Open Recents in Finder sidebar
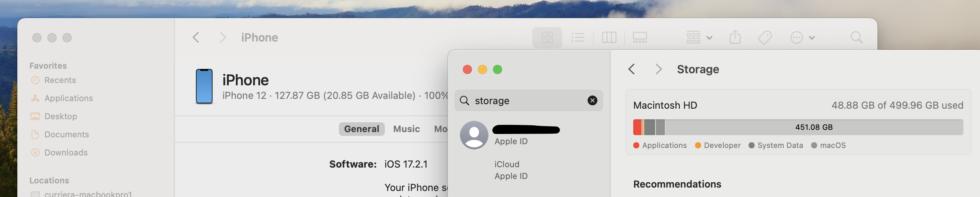This screenshot has height=197, width=980. tap(60, 80)
